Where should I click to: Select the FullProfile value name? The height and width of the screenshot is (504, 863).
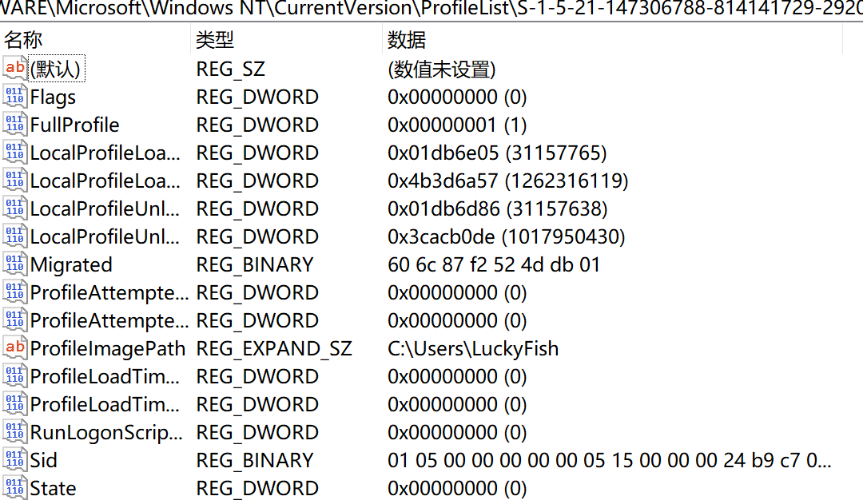(74, 125)
